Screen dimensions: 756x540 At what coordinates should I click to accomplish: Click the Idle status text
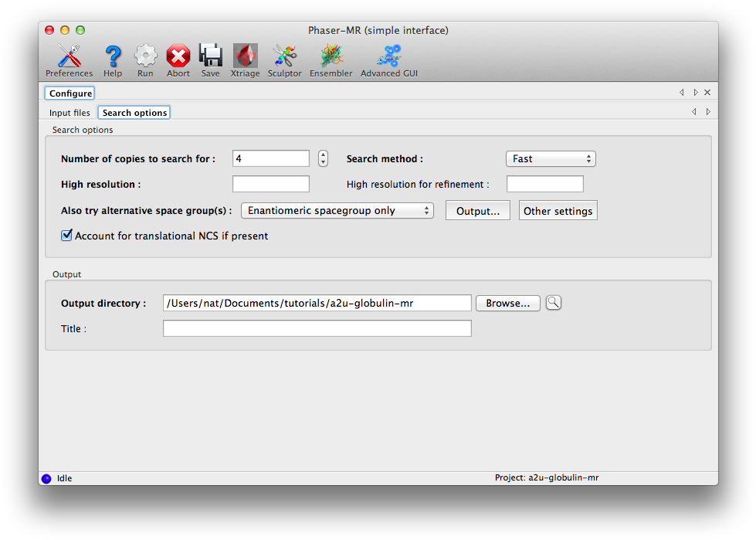(x=65, y=478)
